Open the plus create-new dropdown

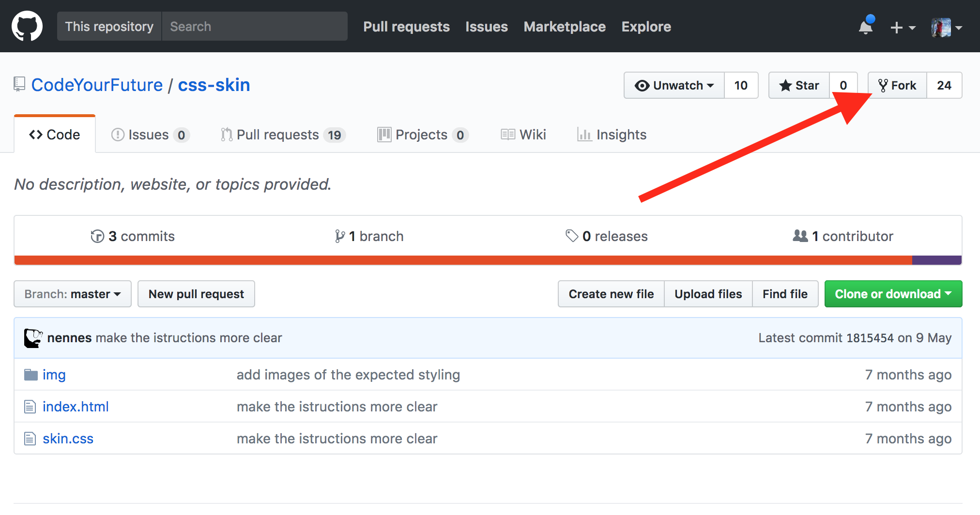point(903,28)
